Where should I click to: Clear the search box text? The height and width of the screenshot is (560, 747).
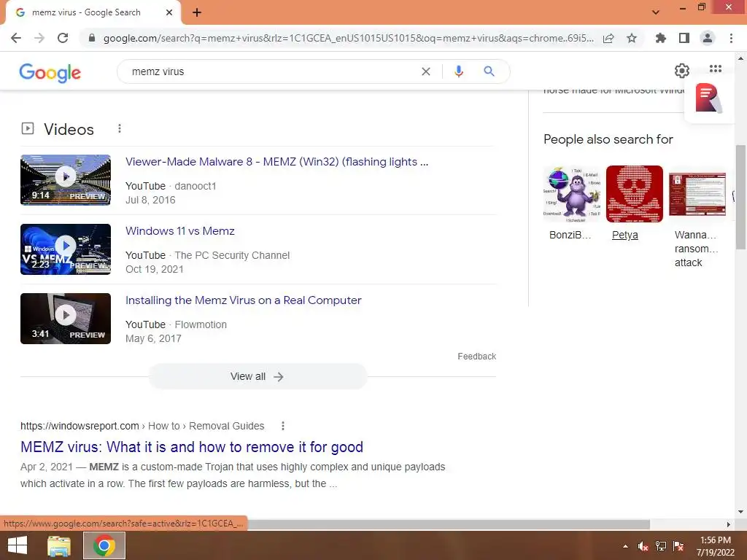[x=426, y=71]
